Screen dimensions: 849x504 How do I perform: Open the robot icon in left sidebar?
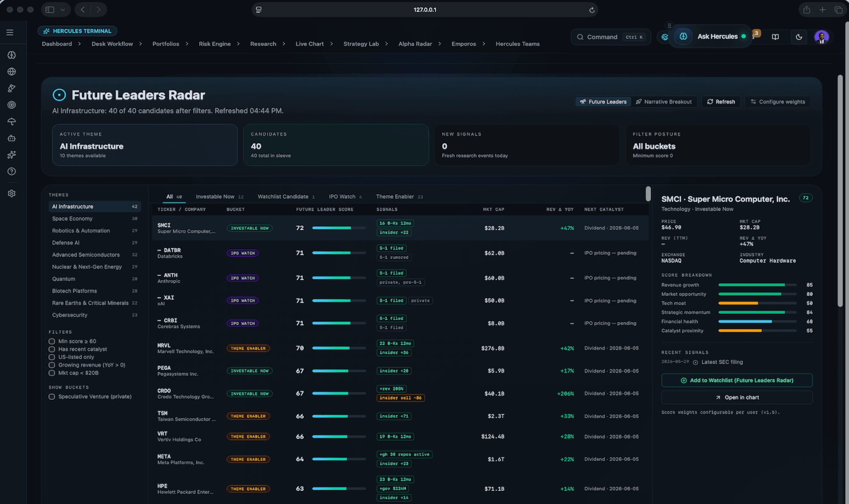[x=12, y=138]
